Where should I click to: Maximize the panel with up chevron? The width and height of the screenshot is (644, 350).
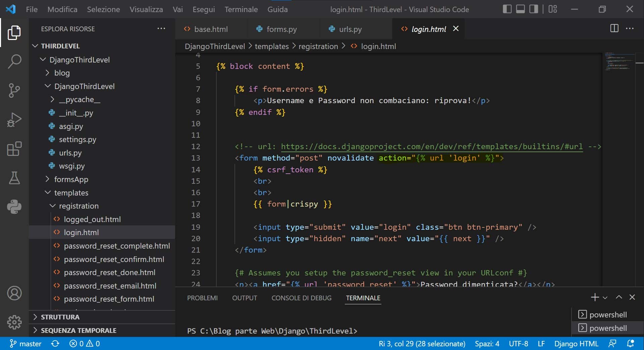pyautogui.click(x=619, y=297)
